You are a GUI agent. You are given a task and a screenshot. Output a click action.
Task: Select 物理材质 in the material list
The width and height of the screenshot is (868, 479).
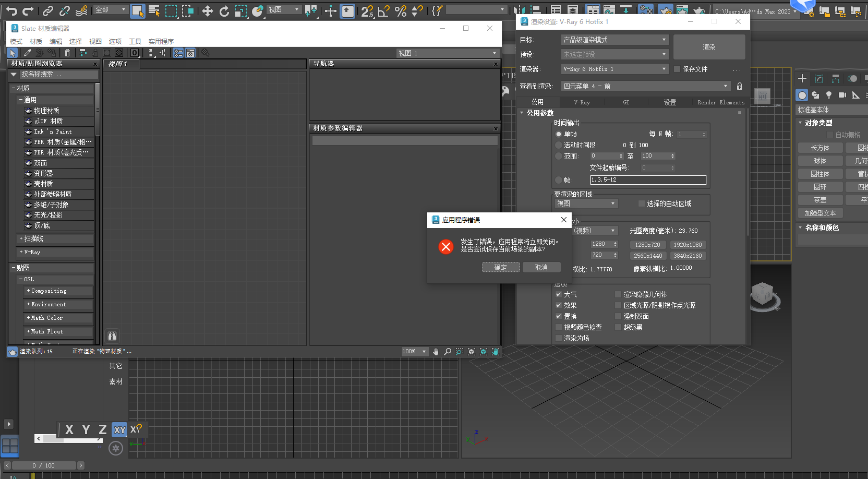[59, 111]
